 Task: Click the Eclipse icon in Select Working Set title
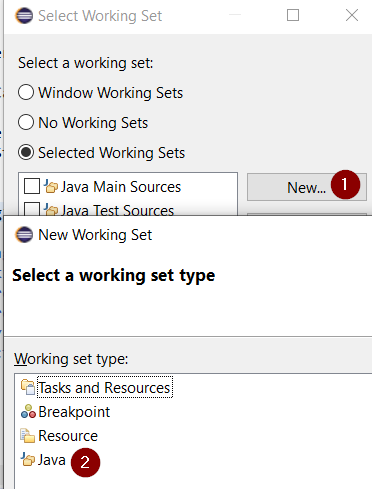24,16
